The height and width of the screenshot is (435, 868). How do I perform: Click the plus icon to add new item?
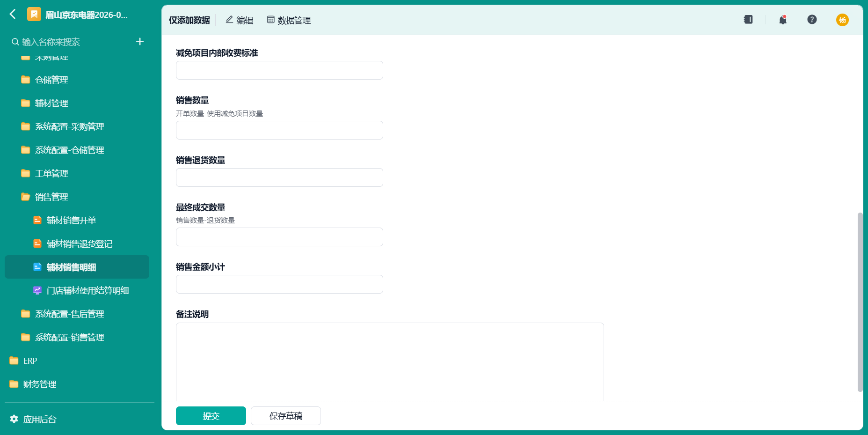coord(139,42)
